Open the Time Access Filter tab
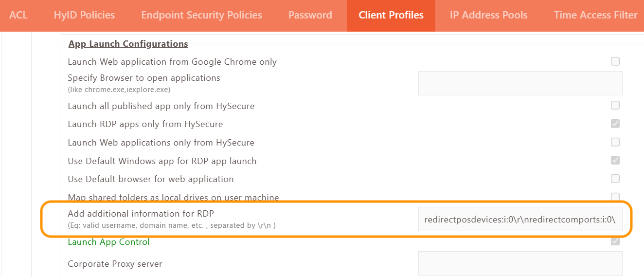The image size is (644, 277). 595,15
